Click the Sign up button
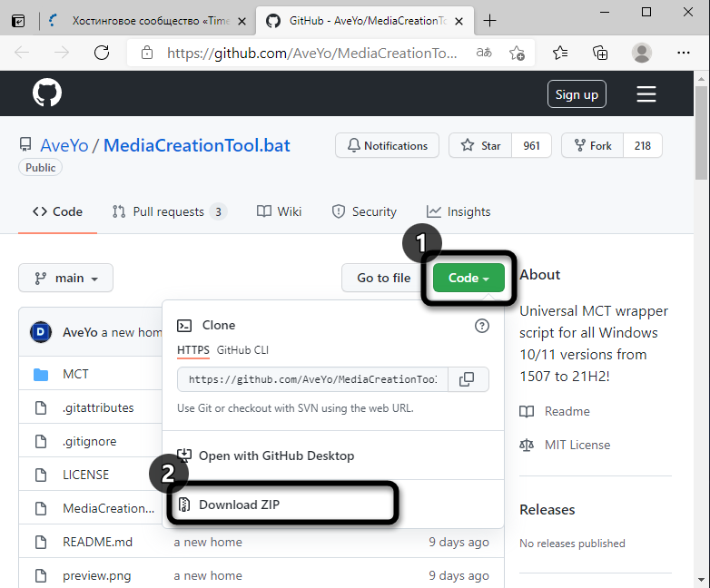This screenshot has width=710, height=588. (577, 94)
